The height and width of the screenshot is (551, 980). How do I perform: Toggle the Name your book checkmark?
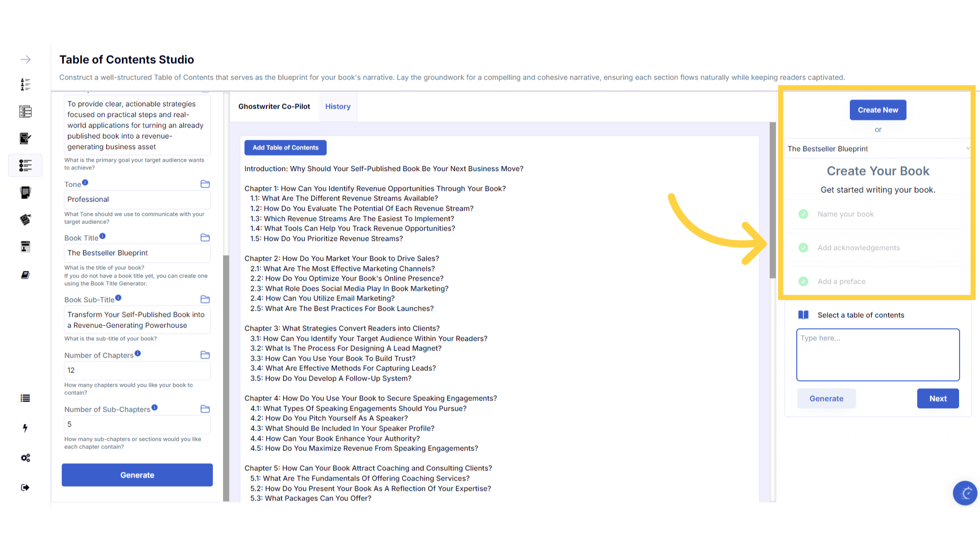pyautogui.click(x=803, y=214)
